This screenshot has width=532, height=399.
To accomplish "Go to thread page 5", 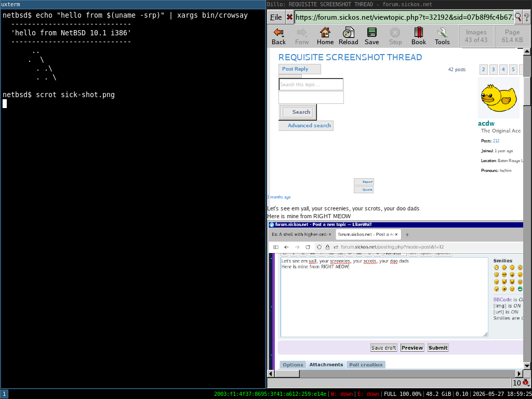I will click(x=513, y=70).
